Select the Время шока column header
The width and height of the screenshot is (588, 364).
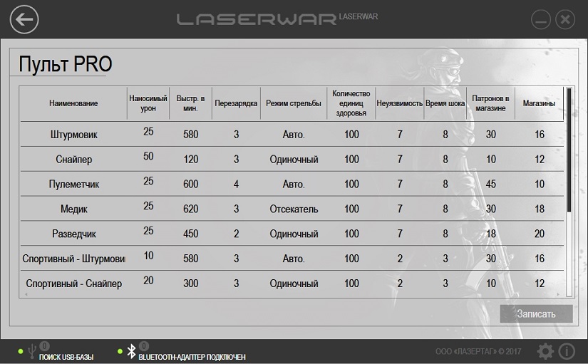point(445,103)
